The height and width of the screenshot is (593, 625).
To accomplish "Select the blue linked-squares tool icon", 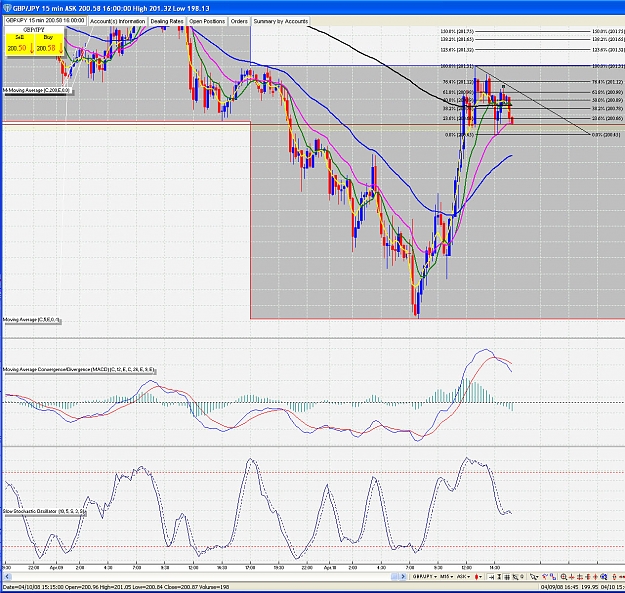I will tap(553, 577).
